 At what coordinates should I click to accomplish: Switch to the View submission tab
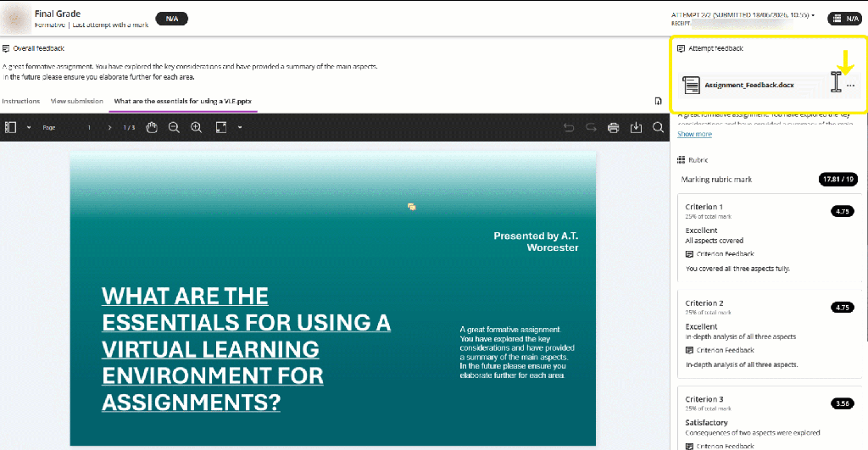[x=77, y=102]
